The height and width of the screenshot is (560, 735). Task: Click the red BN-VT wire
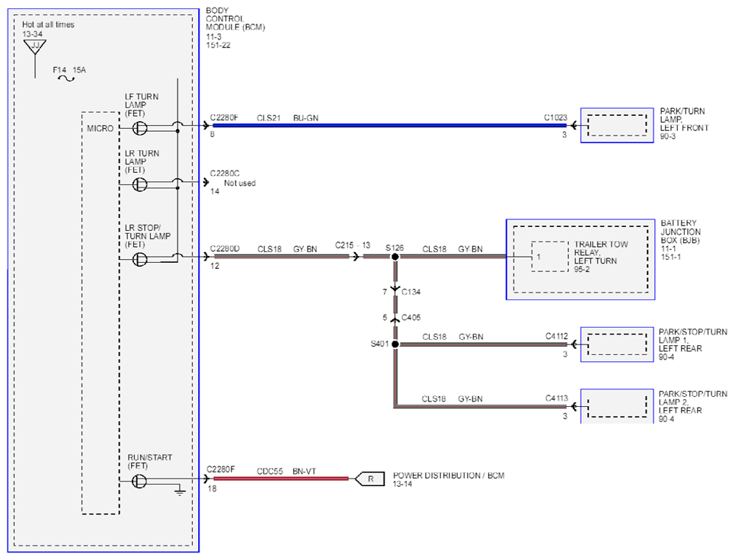281,479
